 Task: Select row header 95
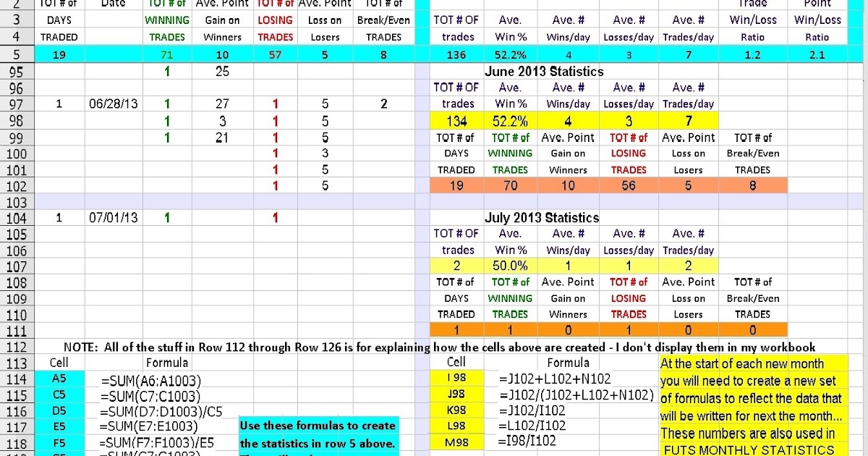[16, 71]
